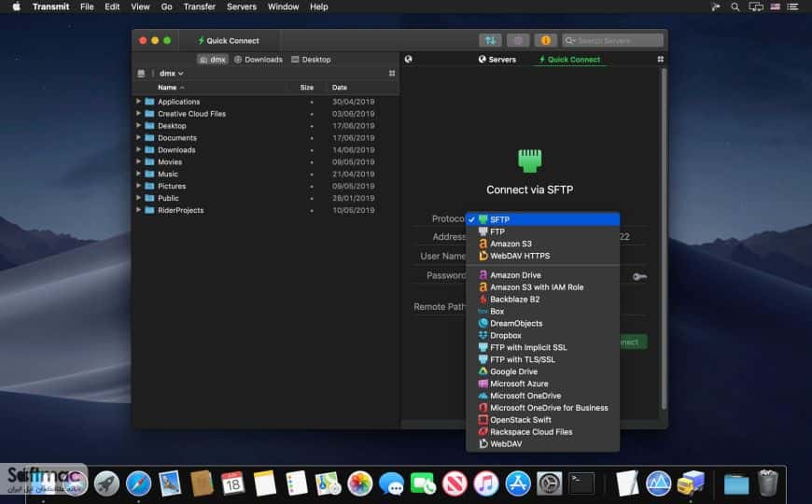Open the Transfer menu in menu bar
Screen dimensions: 812x504
point(200,7)
